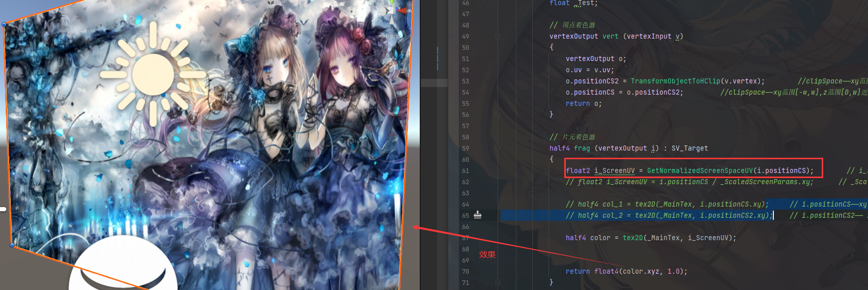Click 'GetNormalizedScreenSpaceUV' function call

point(700,170)
